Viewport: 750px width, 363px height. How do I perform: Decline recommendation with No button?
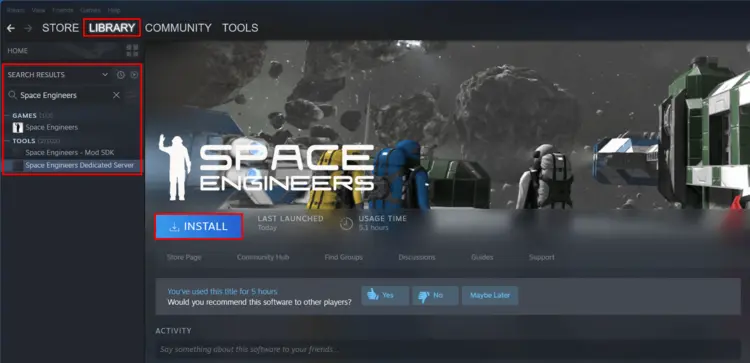435,296
